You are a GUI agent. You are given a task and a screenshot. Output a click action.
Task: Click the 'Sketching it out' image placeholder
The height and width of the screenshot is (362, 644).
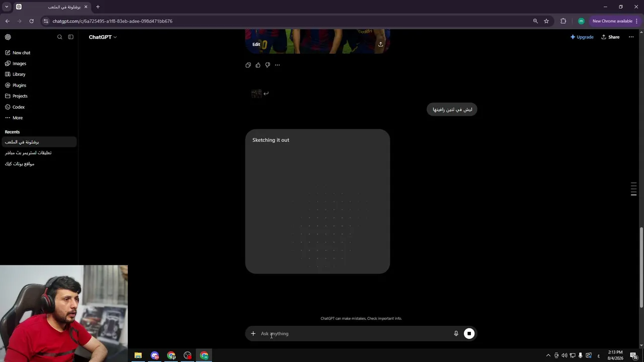317,202
